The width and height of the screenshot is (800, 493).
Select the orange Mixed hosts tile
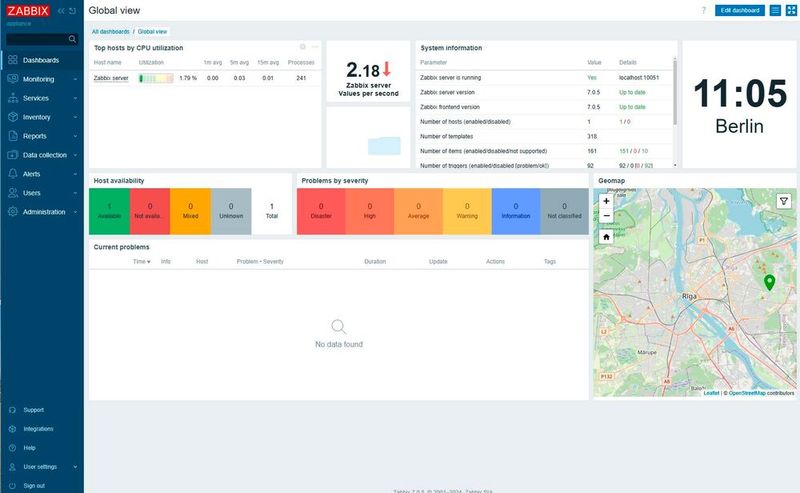[x=190, y=211]
